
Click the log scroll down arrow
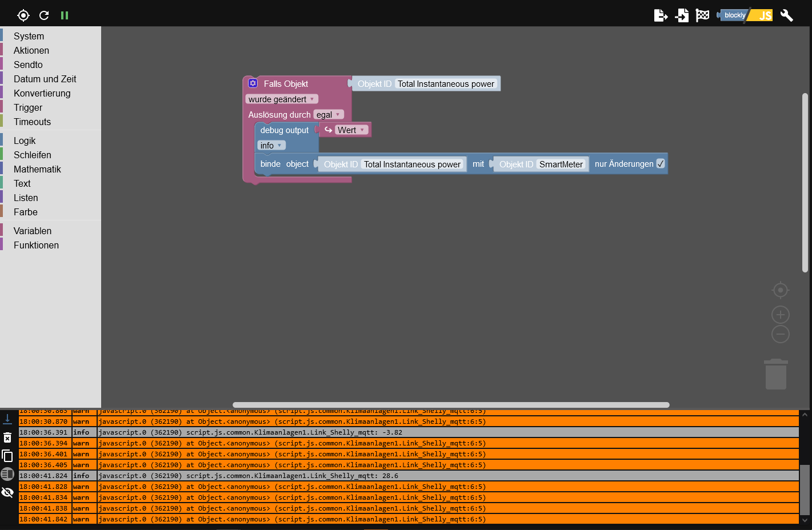(x=805, y=520)
